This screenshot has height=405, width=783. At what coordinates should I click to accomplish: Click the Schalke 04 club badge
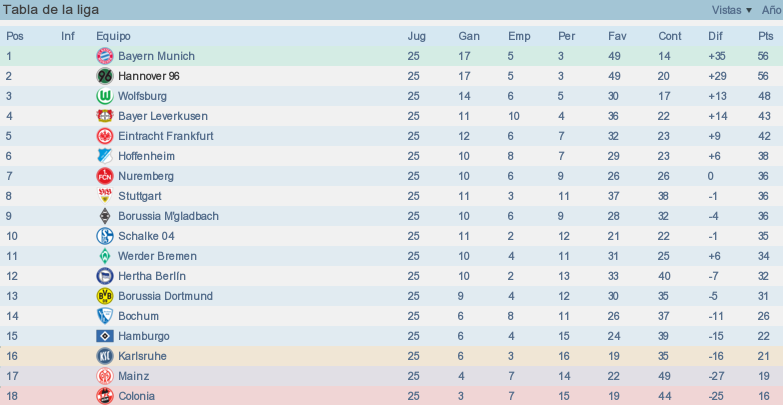tap(105, 236)
